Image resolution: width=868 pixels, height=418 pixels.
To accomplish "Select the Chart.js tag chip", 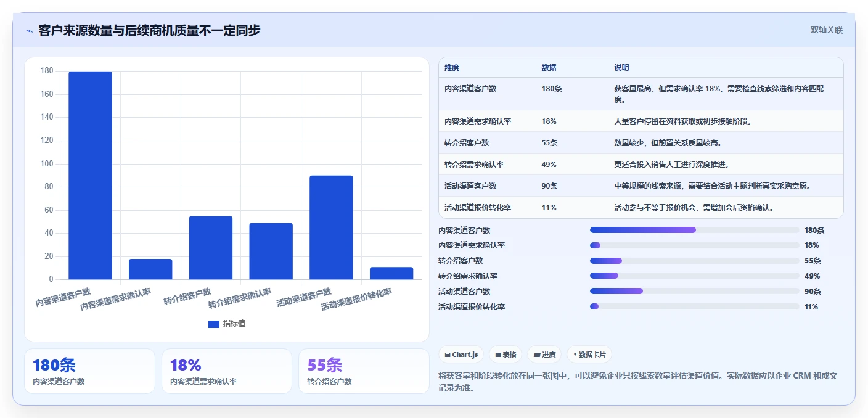I will 461,354.
